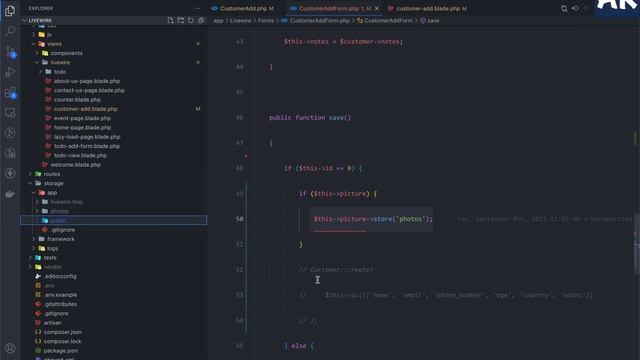Open the .gitattributes file
The image size is (640, 360).
click(60, 304)
